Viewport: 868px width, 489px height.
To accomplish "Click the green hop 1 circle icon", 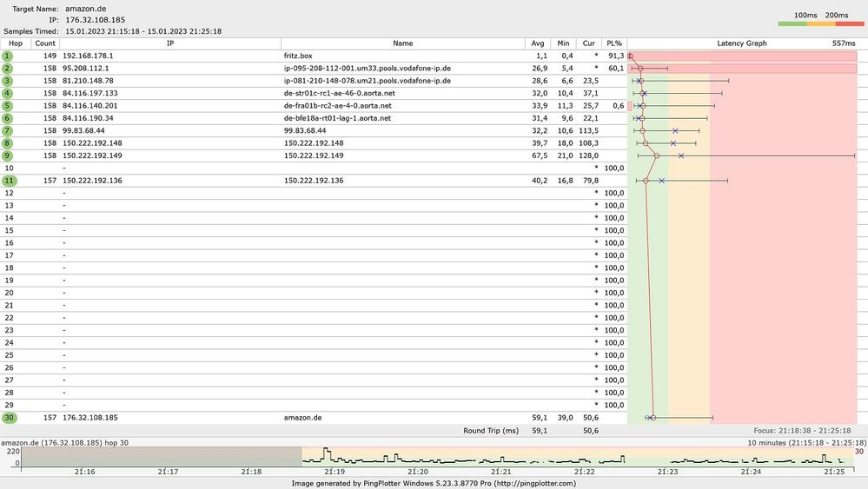I will (7, 56).
